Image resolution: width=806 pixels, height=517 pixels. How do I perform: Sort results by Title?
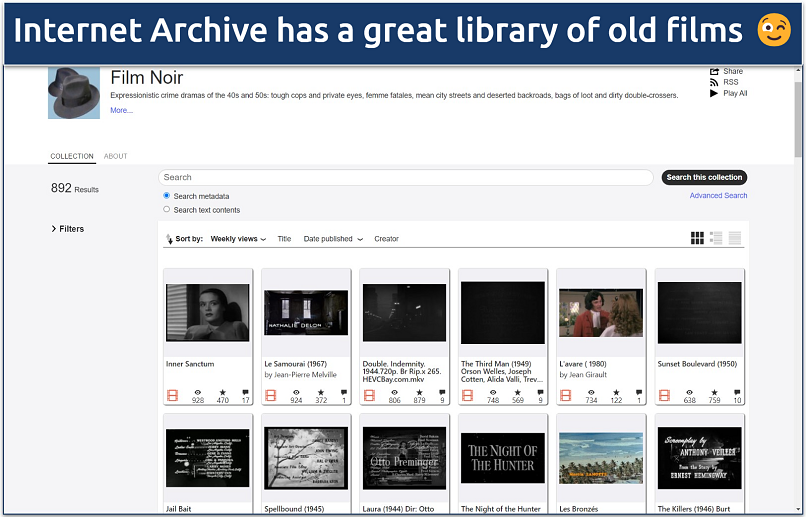(x=284, y=239)
